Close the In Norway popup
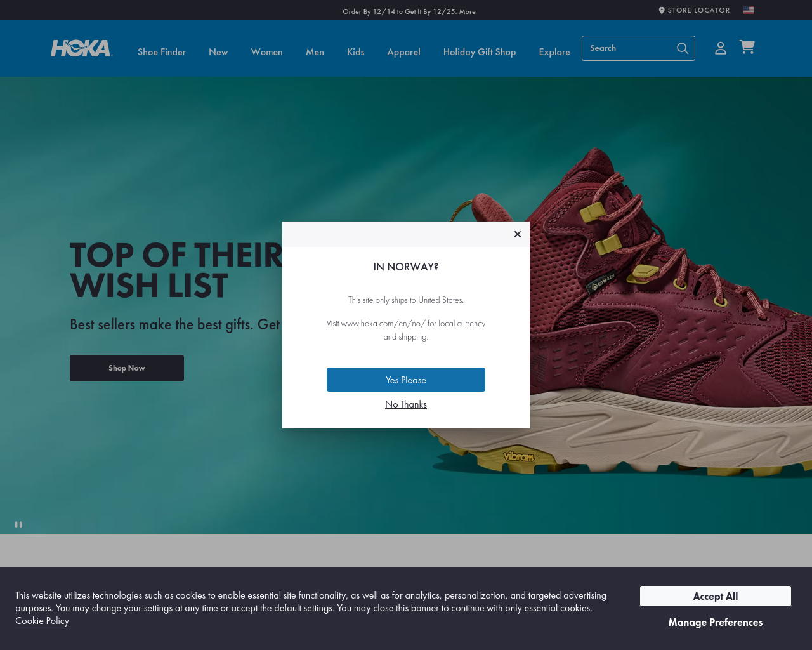 [518, 234]
